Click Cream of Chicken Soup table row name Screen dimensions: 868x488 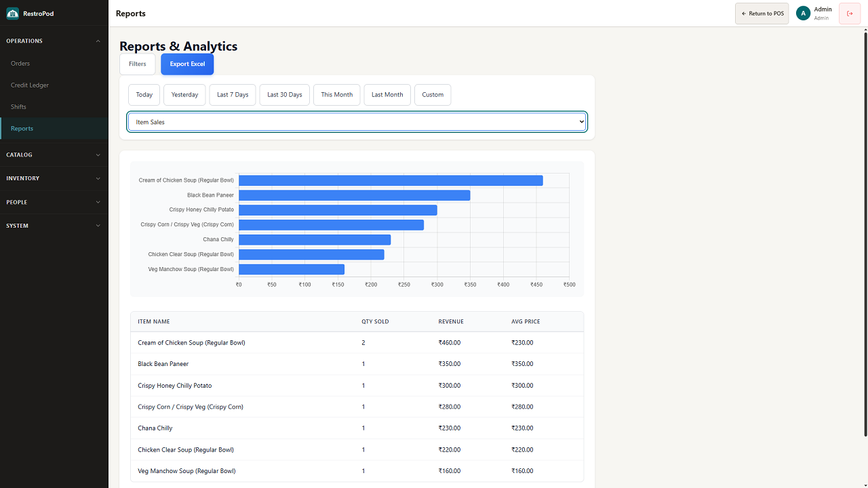coord(191,343)
